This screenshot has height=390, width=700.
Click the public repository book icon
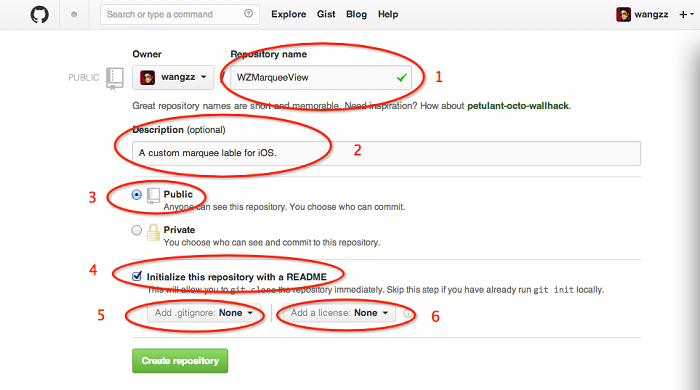pos(153,195)
